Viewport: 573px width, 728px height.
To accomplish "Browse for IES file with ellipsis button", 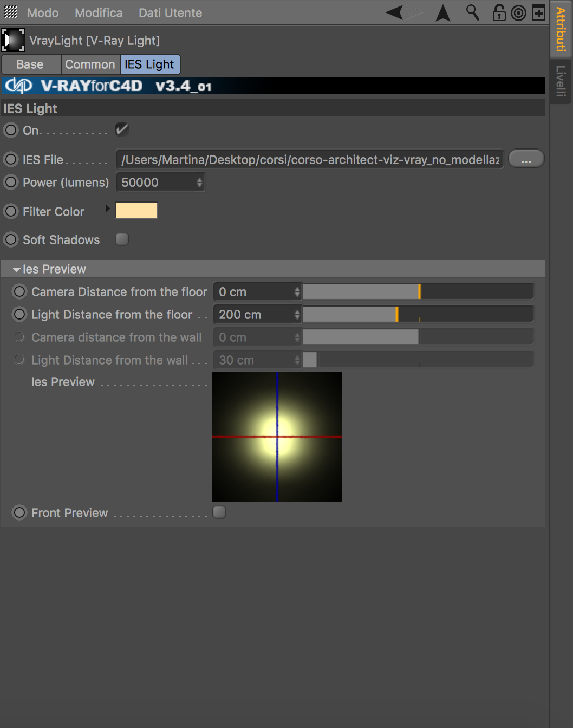I will 526,159.
